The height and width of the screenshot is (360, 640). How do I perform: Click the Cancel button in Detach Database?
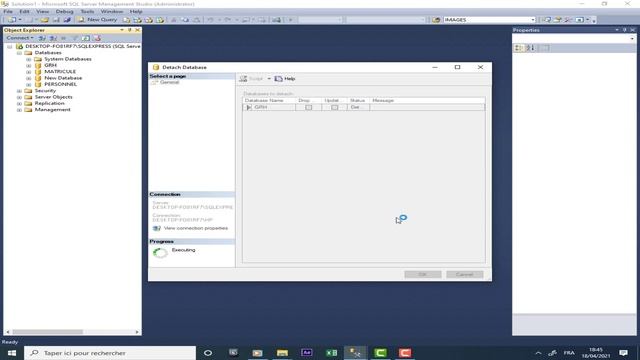pos(464,274)
